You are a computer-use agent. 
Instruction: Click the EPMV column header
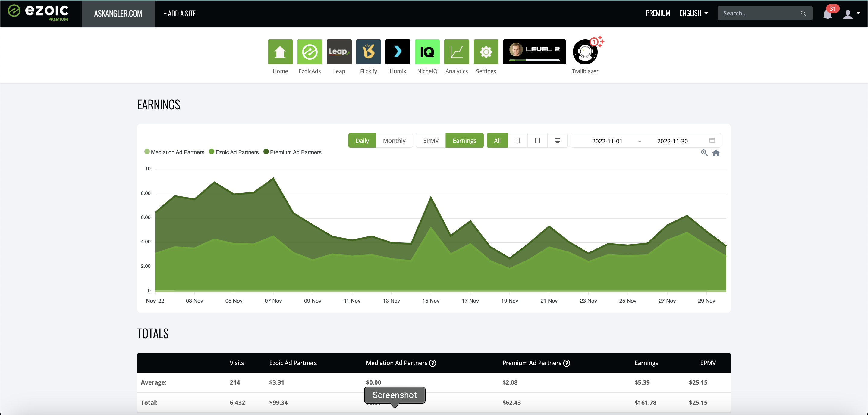(x=708, y=363)
